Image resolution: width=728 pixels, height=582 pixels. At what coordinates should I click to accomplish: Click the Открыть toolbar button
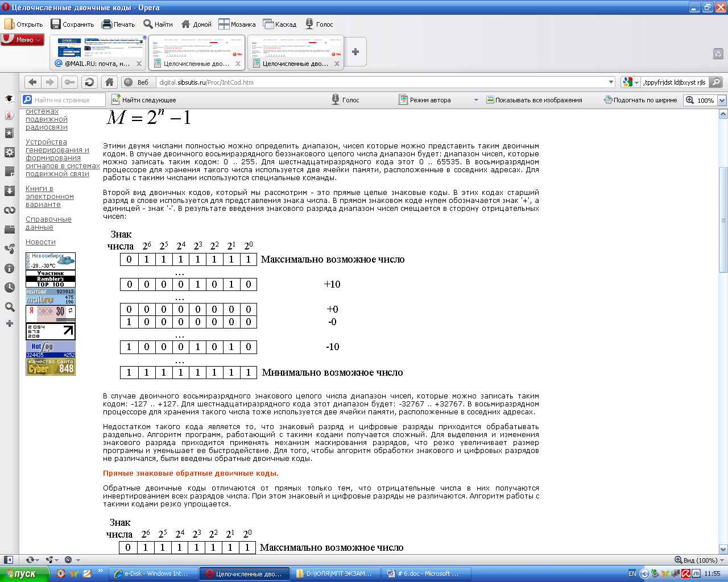[x=24, y=24]
